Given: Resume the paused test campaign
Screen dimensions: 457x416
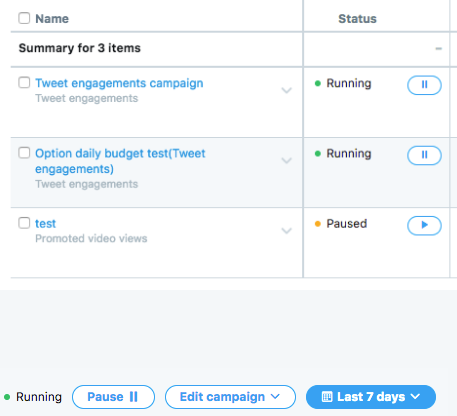Looking at the screenshot, I should [424, 226].
